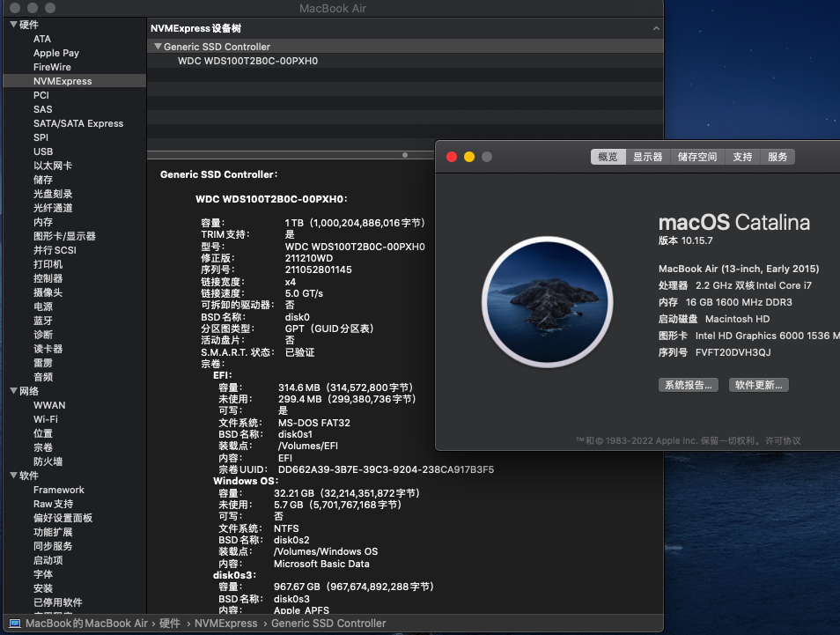
Task: Select 摄像头 sidebar entry
Action: [48, 292]
